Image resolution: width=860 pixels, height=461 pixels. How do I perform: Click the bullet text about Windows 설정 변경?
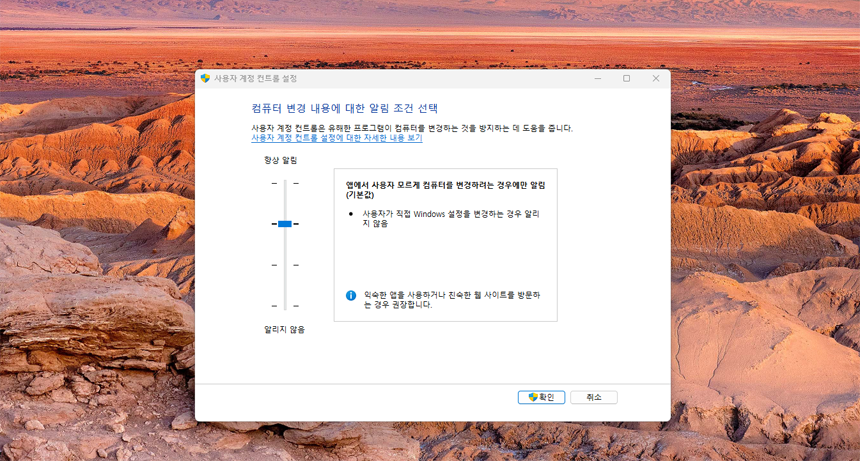click(451, 218)
